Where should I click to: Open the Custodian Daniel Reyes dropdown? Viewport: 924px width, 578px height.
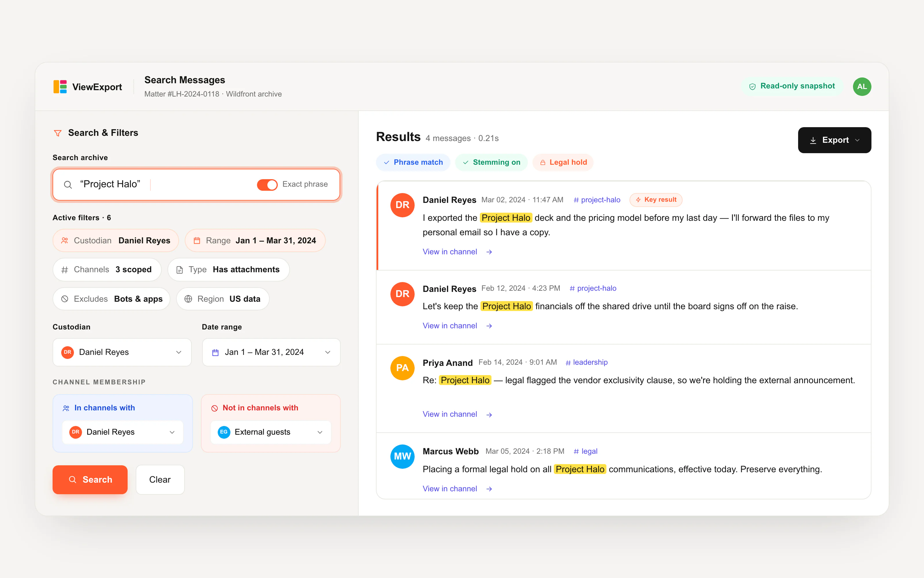[122, 352]
